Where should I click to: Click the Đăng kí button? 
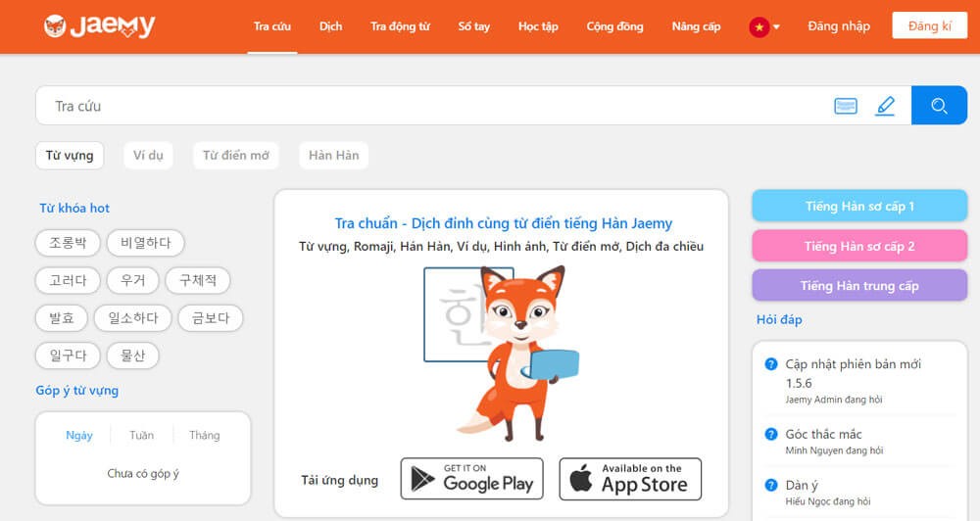pyautogui.click(x=929, y=26)
